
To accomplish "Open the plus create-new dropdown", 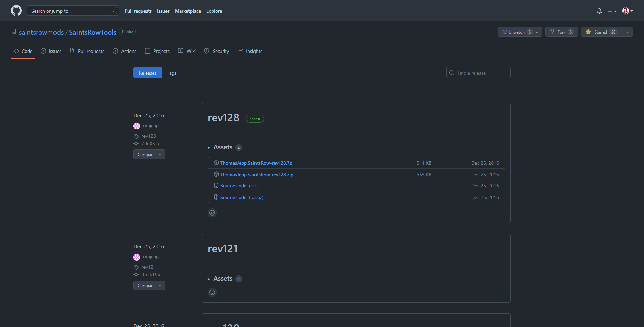I will click(x=612, y=11).
